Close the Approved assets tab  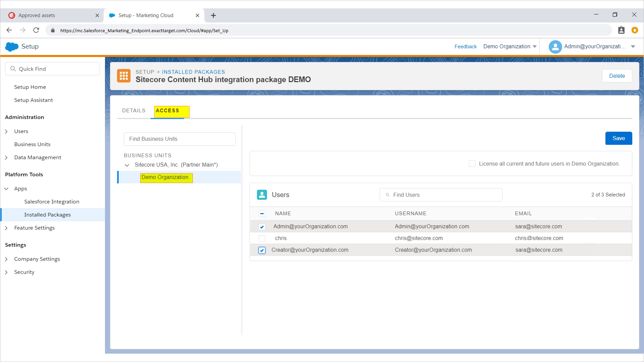tap(97, 15)
